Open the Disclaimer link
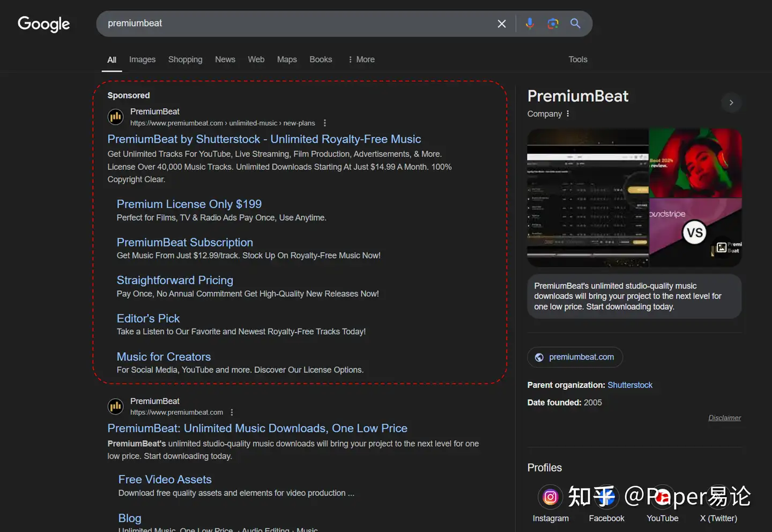 coord(724,418)
